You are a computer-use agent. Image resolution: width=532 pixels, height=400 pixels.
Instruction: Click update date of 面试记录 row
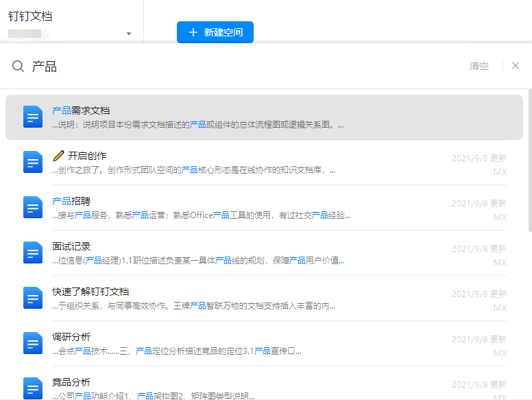pos(479,249)
